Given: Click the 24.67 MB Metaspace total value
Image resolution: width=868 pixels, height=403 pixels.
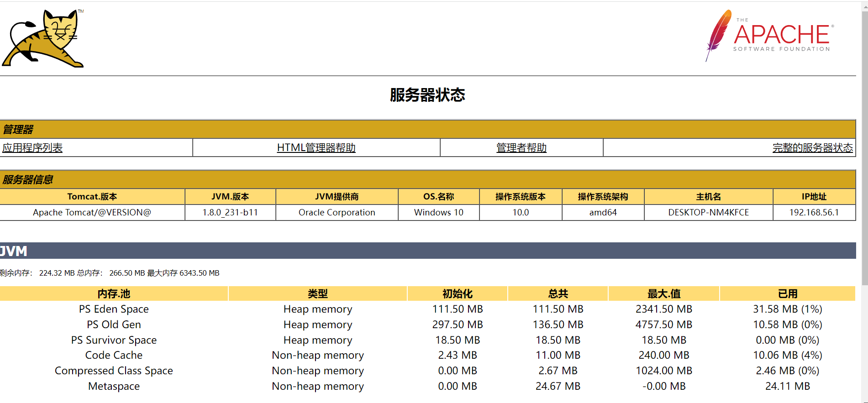Looking at the screenshot, I should click(x=558, y=386).
